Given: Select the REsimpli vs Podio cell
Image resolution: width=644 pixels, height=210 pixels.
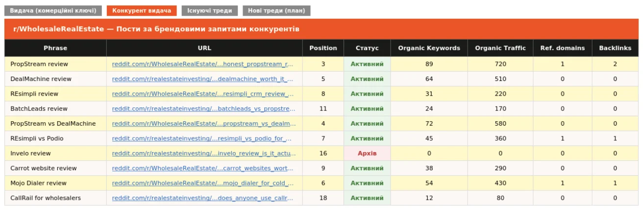Looking at the screenshot, I should (55, 138).
